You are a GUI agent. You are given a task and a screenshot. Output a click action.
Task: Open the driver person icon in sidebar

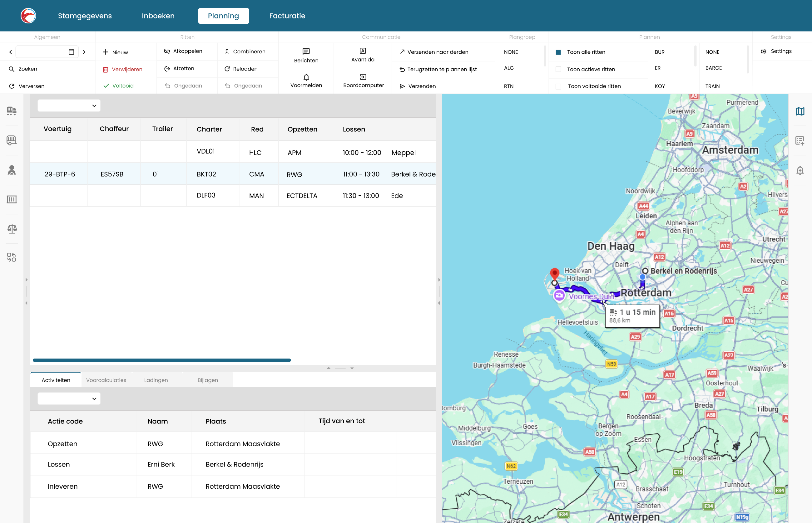12,170
